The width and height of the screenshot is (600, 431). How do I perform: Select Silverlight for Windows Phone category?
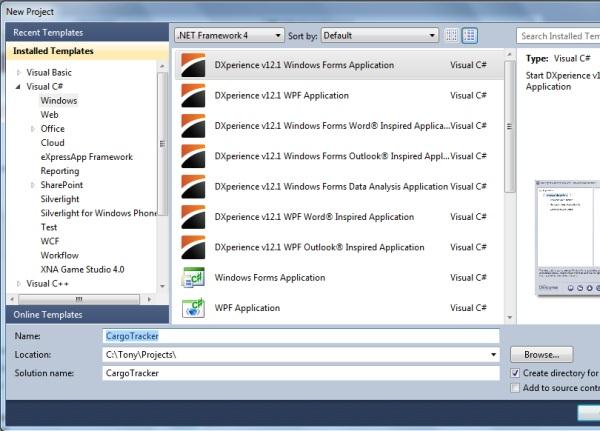click(98, 213)
